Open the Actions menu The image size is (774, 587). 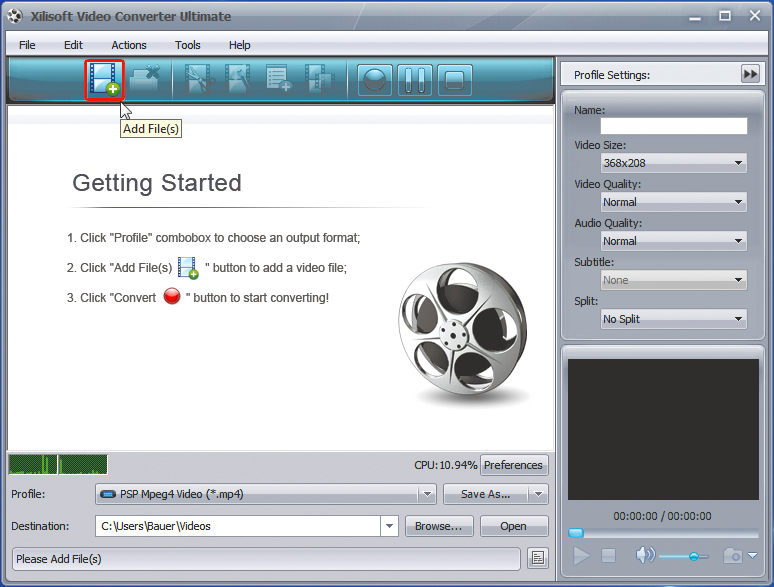pyautogui.click(x=128, y=45)
